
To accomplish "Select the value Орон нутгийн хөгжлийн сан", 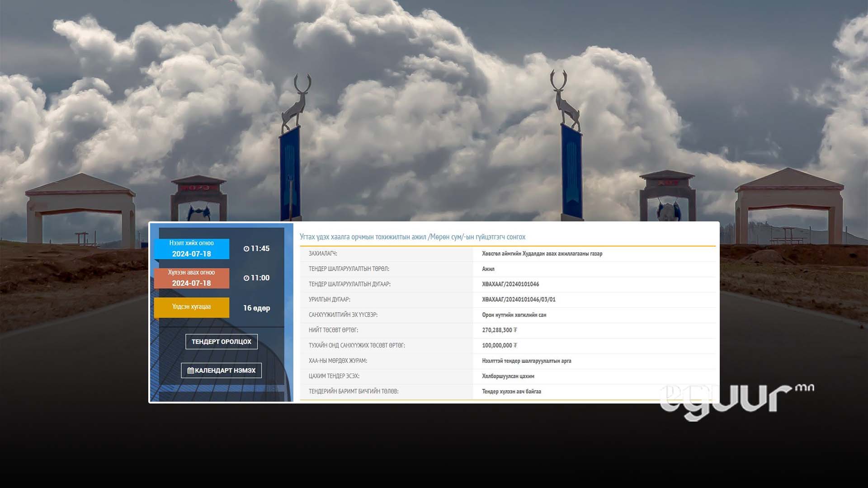I will 514,315.
